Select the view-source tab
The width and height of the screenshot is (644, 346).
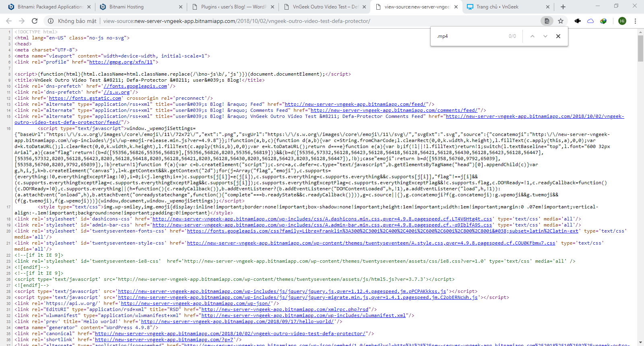click(416, 7)
